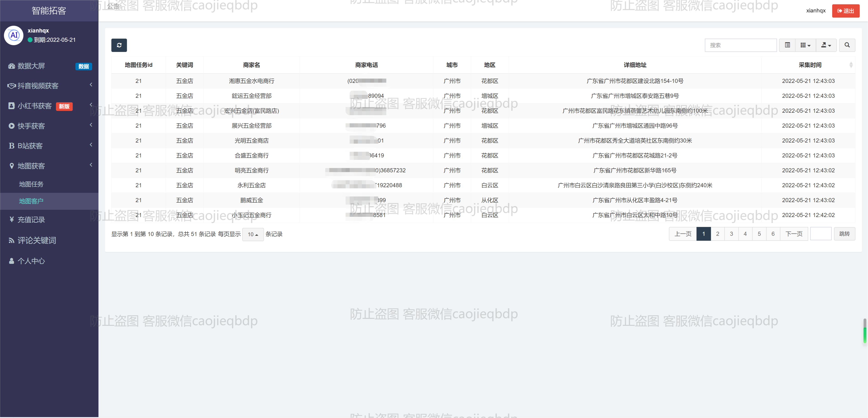Open the B站获客 sidebar item

pyautogui.click(x=30, y=146)
